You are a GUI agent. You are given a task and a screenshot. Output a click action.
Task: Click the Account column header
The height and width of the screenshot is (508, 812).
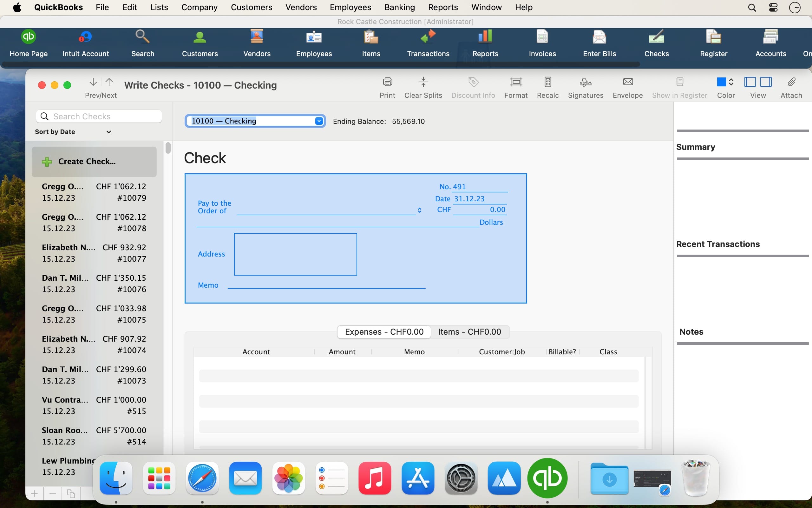[x=256, y=352]
